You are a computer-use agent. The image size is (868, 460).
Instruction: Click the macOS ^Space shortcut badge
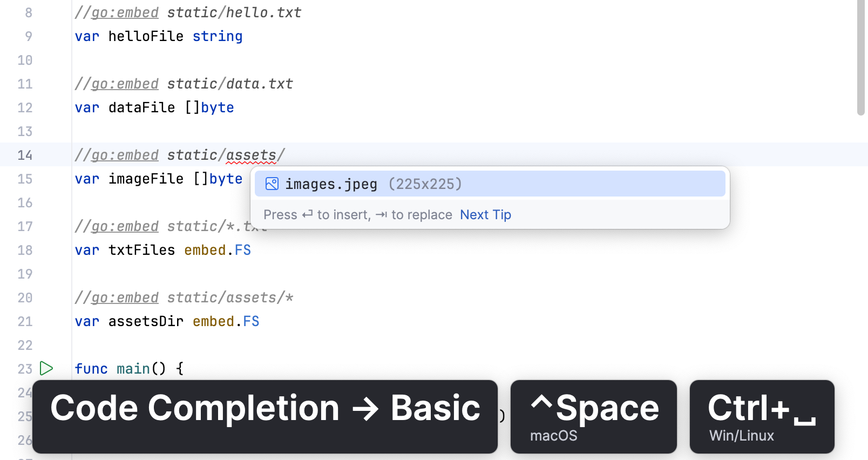593,416
